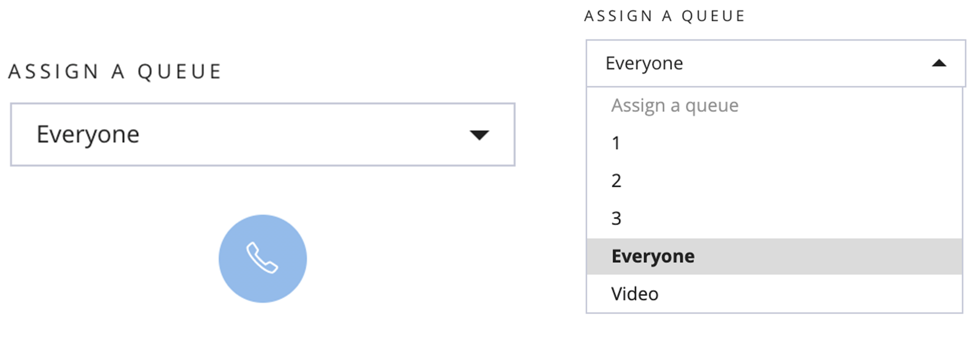Click the grey highlight bar right of bold Everyone
This screenshot has height=341, width=980.
point(826,256)
